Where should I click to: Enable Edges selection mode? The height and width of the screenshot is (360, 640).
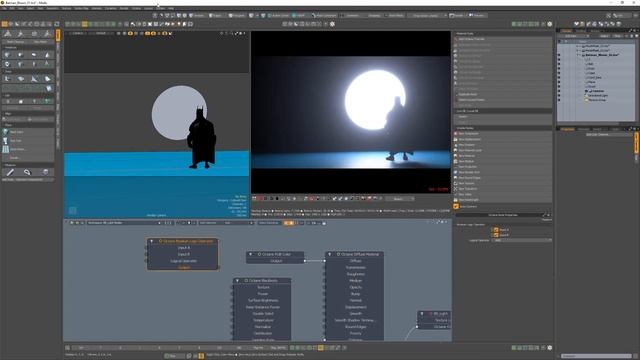pyautogui.click(x=215, y=16)
